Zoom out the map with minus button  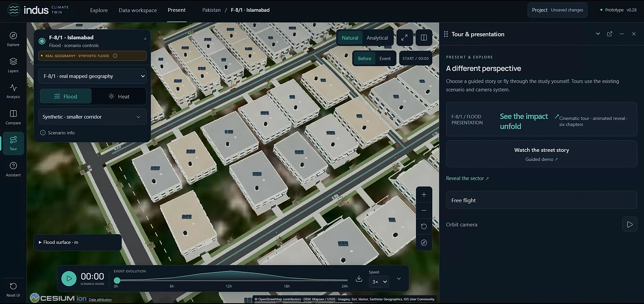(424, 210)
